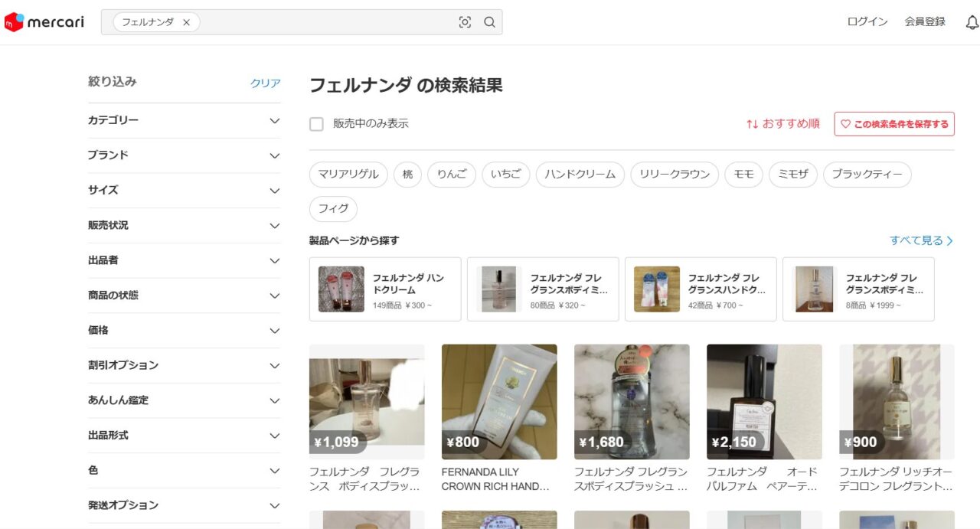The width and height of the screenshot is (980, 529).
Task: Open フレグランスボディミスト card with 80商品
Action: 543,289
